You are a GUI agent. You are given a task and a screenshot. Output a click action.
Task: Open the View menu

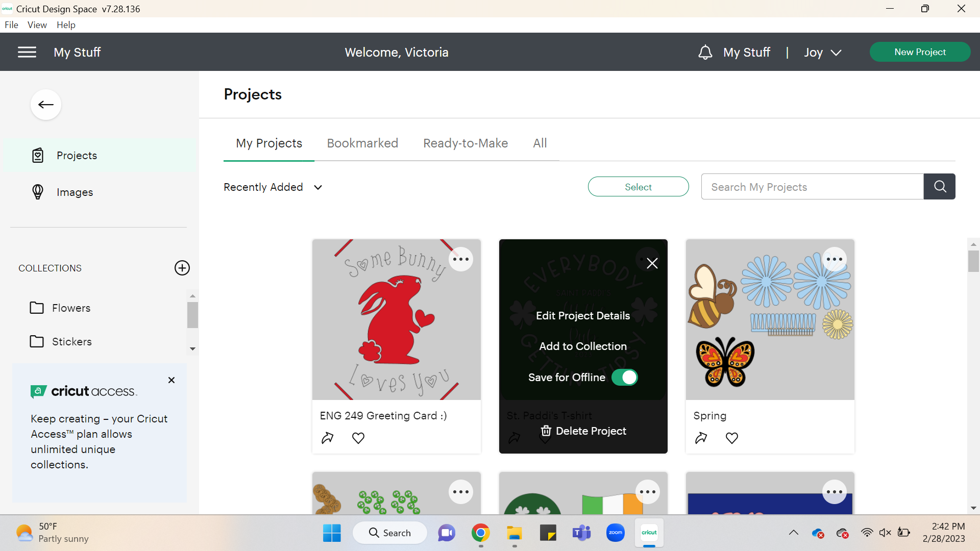(36, 24)
